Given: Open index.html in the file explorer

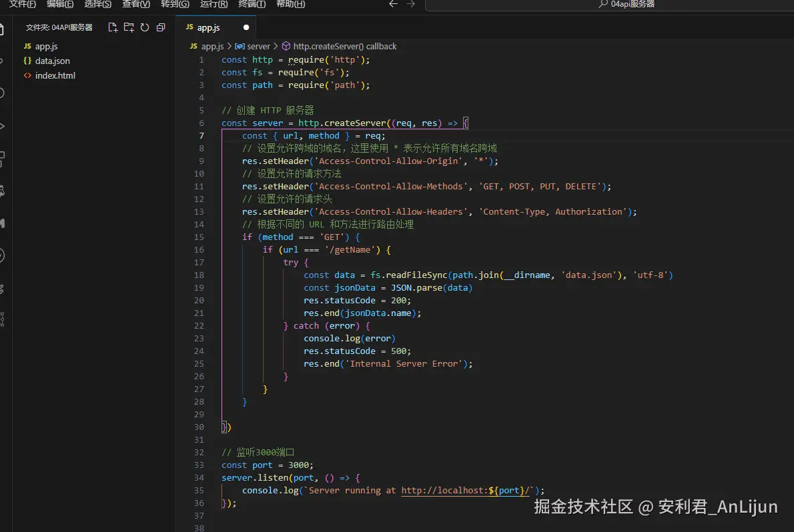Looking at the screenshot, I should click(55, 75).
